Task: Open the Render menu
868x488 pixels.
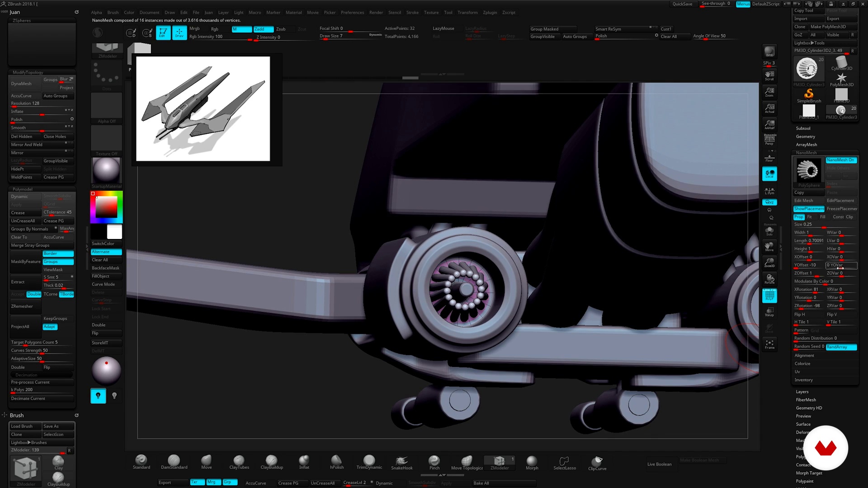Action: tap(376, 13)
